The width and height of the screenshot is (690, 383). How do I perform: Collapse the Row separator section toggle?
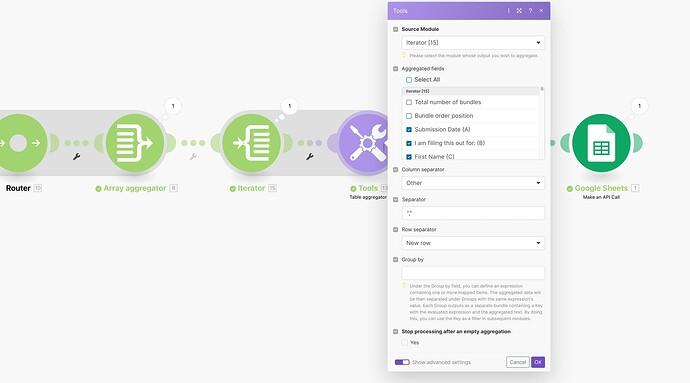click(395, 229)
